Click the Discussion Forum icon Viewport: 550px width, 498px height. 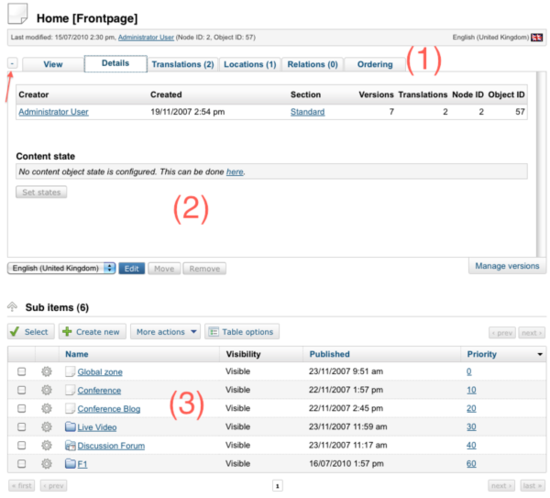[x=71, y=445]
